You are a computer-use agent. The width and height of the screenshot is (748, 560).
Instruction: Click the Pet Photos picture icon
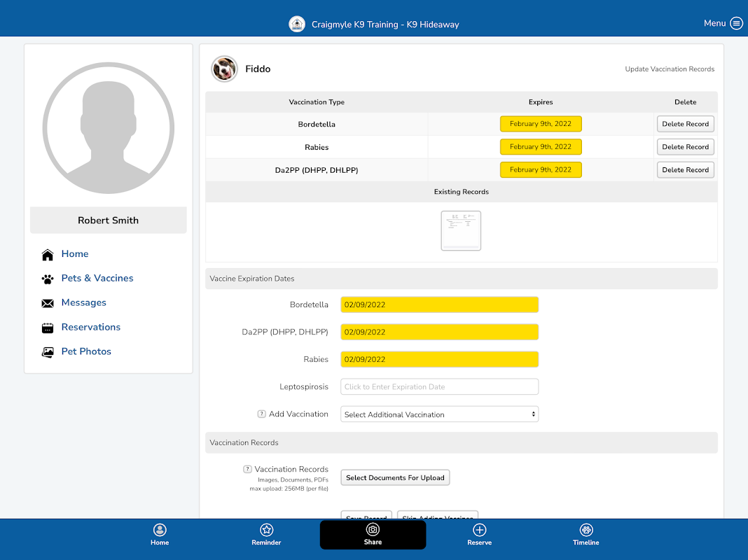click(x=48, y=352)
